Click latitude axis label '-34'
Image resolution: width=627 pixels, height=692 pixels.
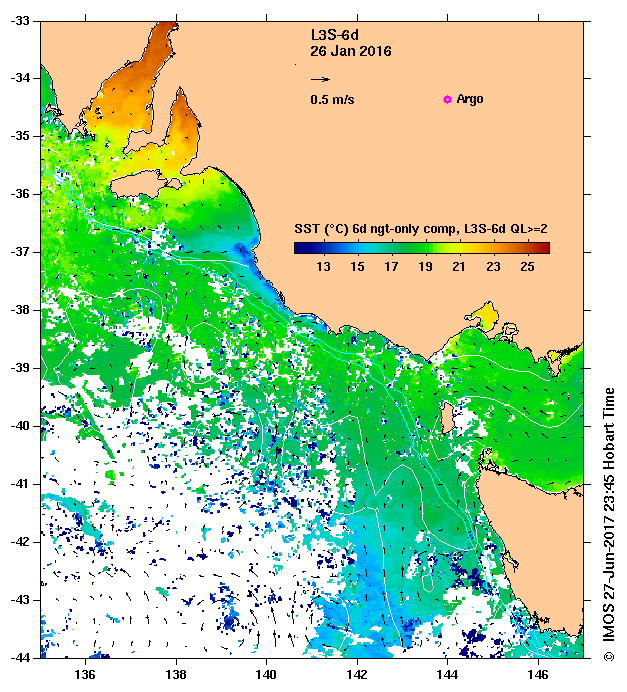(x=20, y=78)
